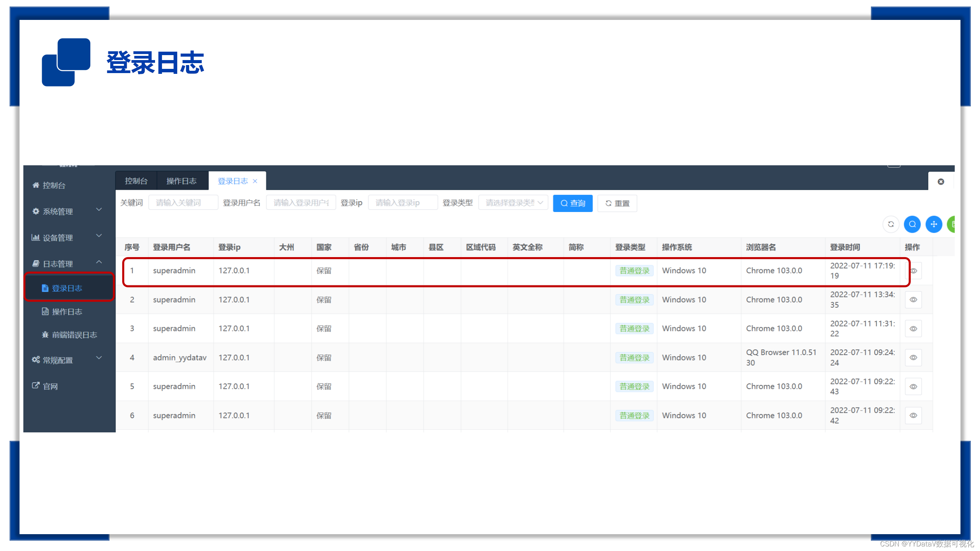Click the table refresh icon
This screenshot has height=551, width=980.
(891, 224)
